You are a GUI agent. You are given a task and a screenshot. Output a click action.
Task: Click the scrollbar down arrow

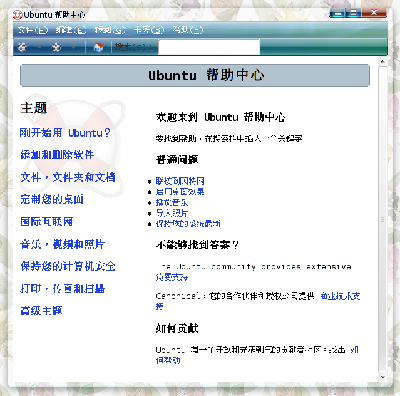382,377
